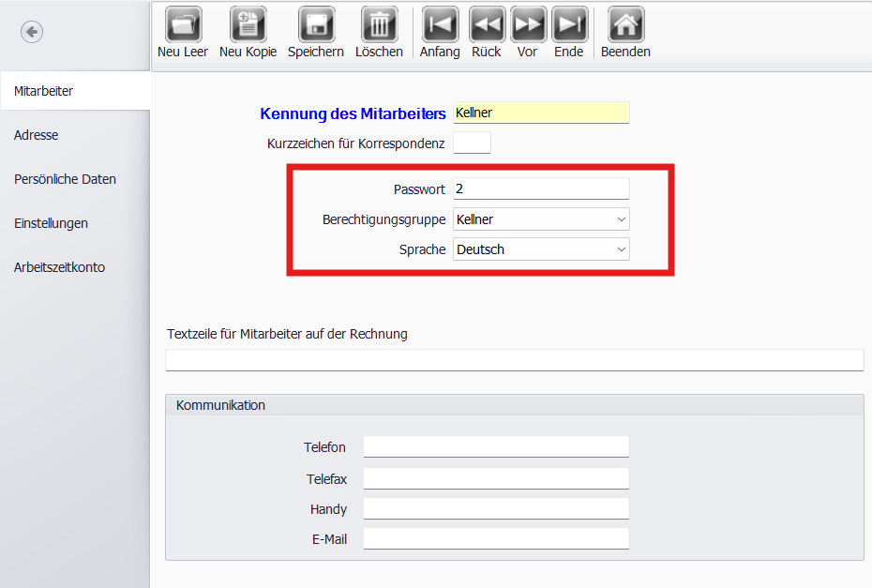This screenshot has height=588, width=872.
Task: Click the Neu Leer new record icon
Action: coord(183,24)
